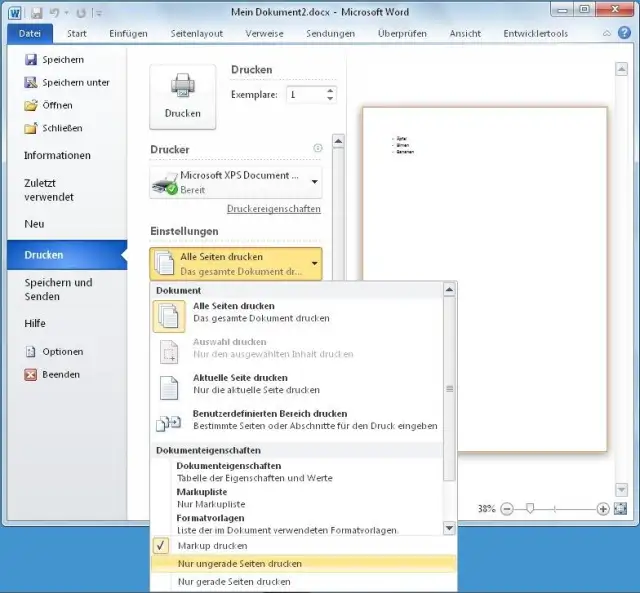The image size is (640, 593).
Task: Select Nur gerade Seiten drucken
Action: (x=235, y=582)
